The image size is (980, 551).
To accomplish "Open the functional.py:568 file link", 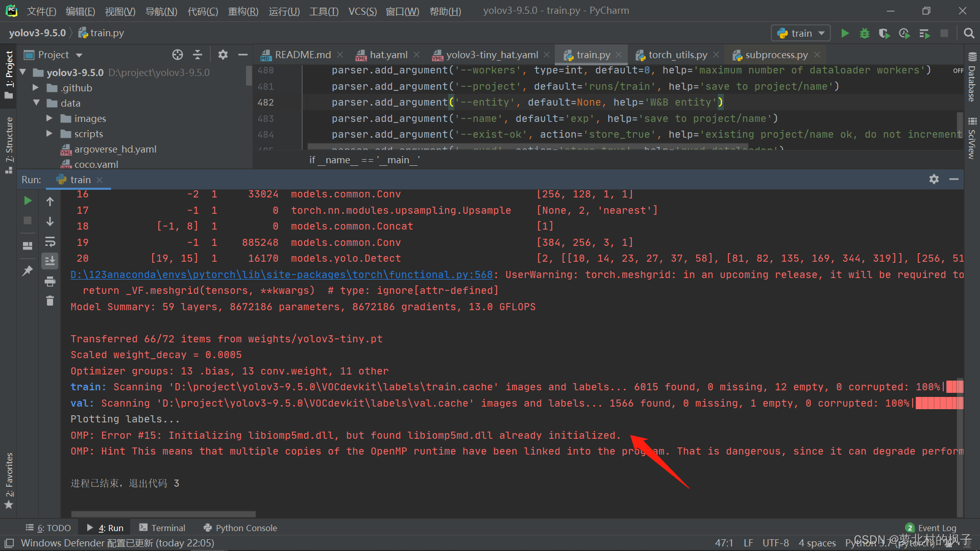I will (281, 274).
